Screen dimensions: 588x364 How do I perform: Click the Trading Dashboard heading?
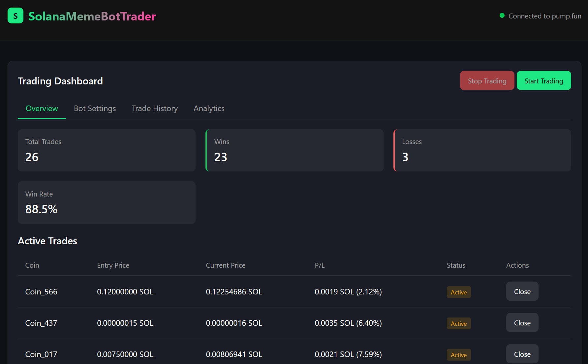[x=60, y=81]
